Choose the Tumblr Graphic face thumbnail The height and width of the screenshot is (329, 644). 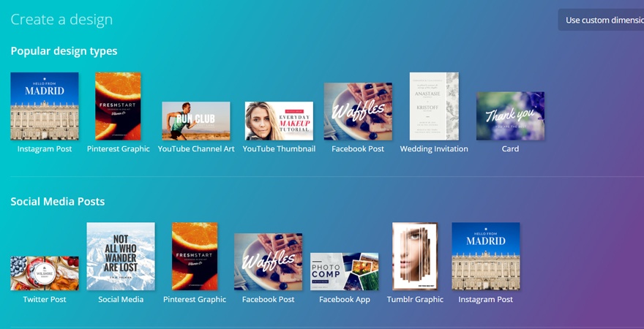[x=415, y=256]
